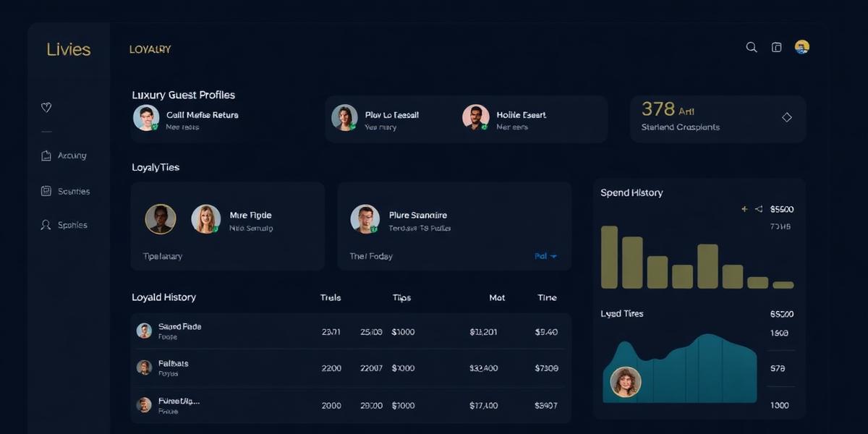Click the gold-ringed avatar in the LoyalyTies card

161,218
